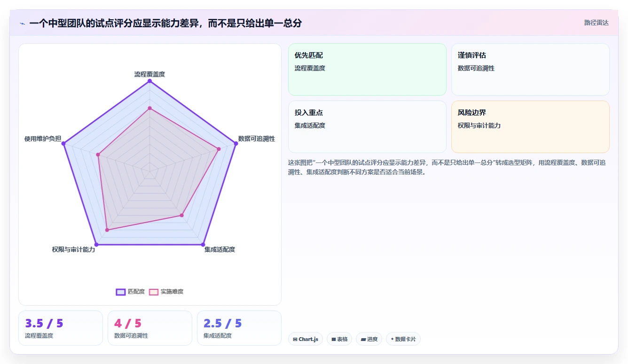Viewport: 628px width, 364px height.
Task: Click the 3.5 / 5 流程覆盖度 stat card
Action: (x=61, y=328)
